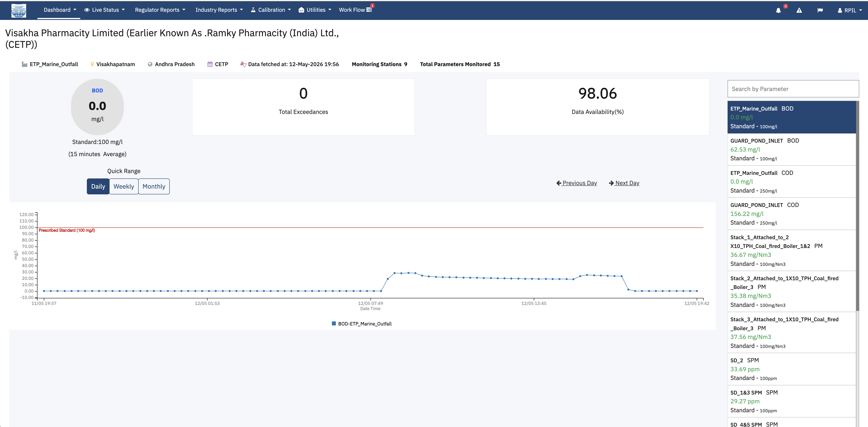Switch quick range to Weekly
The image size is (868, 427).
coord(124,186)
